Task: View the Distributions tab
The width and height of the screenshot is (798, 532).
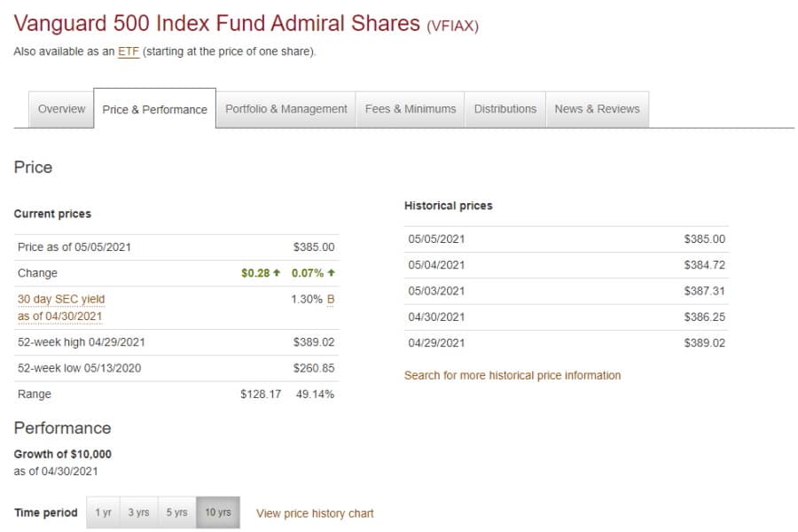Action: point(505,108)
